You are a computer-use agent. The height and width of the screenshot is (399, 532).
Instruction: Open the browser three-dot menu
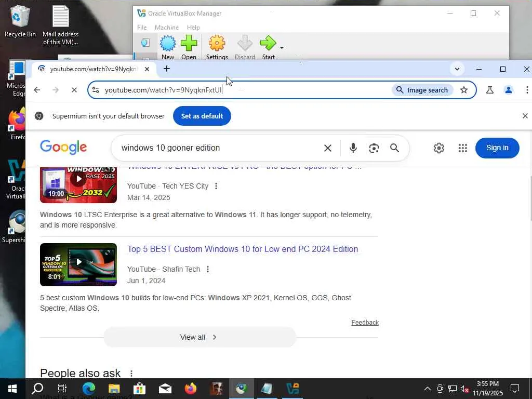[x=527, y=90]
